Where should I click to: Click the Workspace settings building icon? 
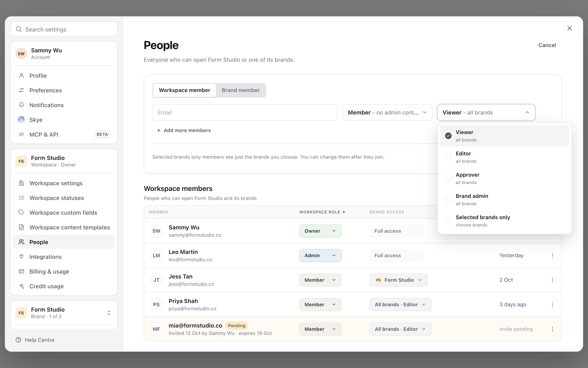[21, 183]
